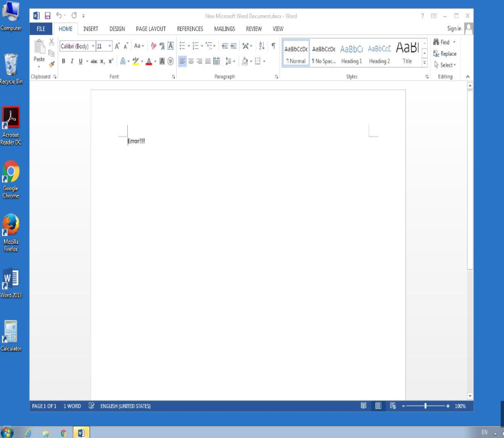
Task: Switch to the DESIGN tab
Action: pyautogui.click(x=117, y=28)
